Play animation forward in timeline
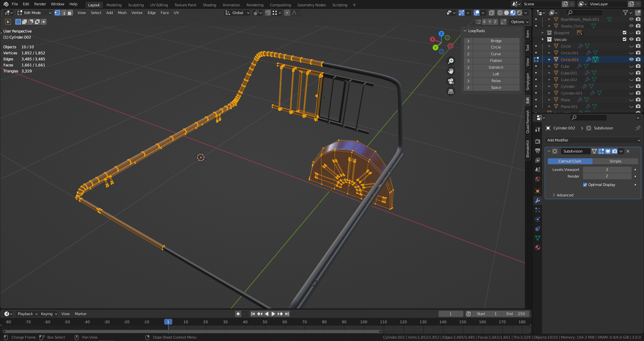The width and height of the screenshot is (644, 341). pos(273,314)
